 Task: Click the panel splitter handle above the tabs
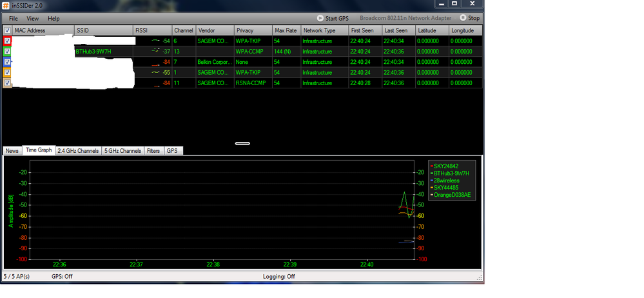click(242, 143)
